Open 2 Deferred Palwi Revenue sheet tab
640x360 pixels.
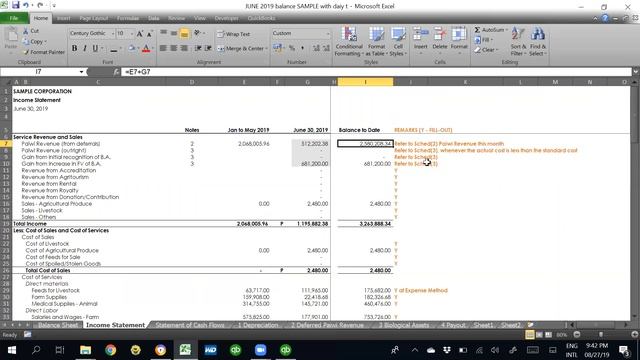coord(327,325)
